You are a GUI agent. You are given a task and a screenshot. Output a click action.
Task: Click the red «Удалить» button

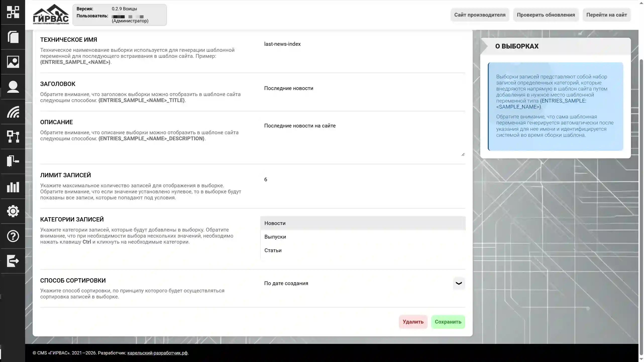pos(413,322)
